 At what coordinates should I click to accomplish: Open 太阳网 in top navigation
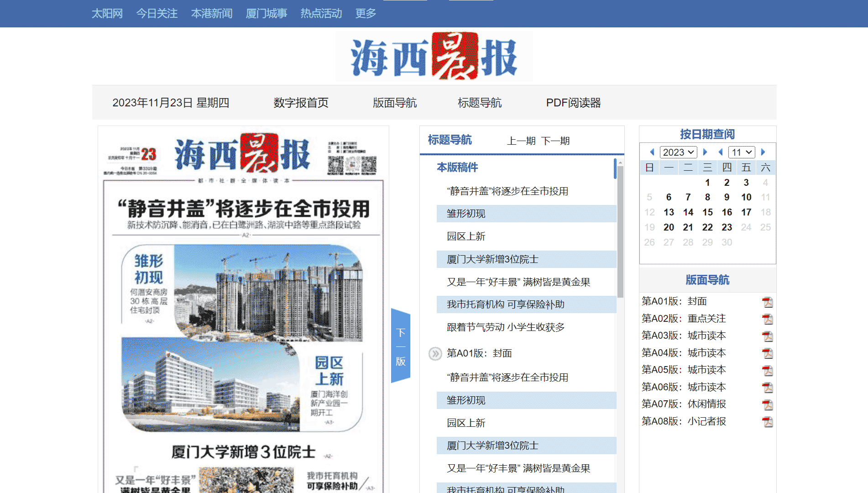(107, 13)
